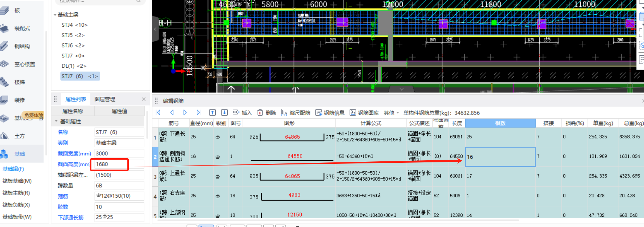The width and height of the screenshot is (644, 227).
Task: Edit 箍筋 value field
Action: 119,196
